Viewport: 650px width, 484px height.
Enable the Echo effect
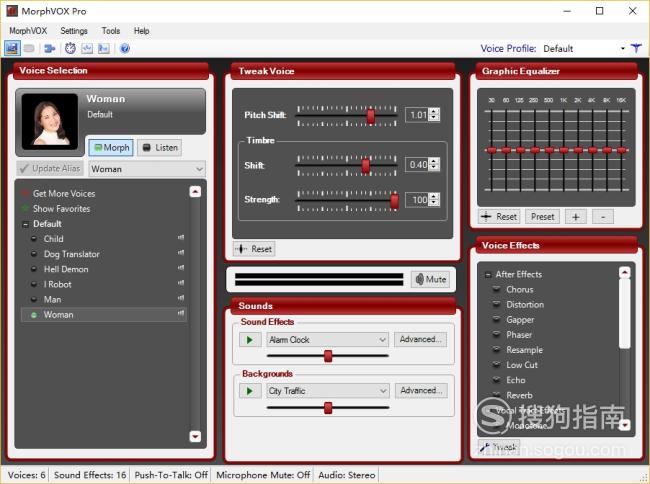click(496, 380)
